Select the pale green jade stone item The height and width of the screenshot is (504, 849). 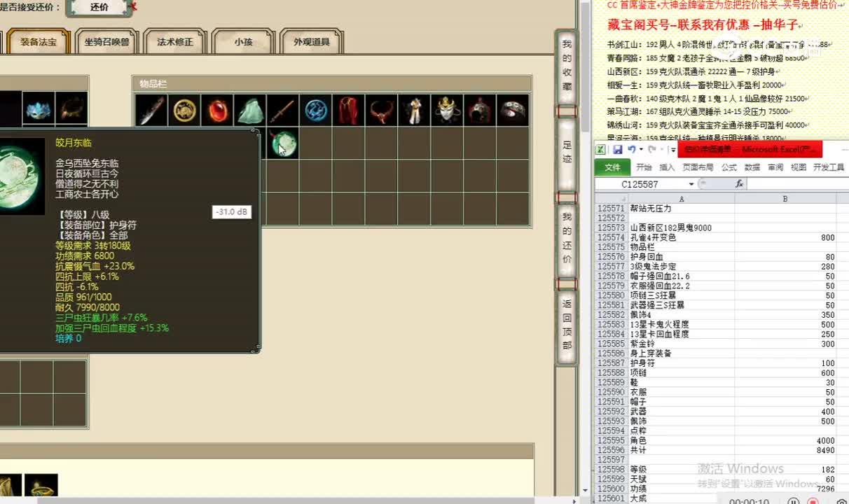pyautogui.click(x=250, y=110)
